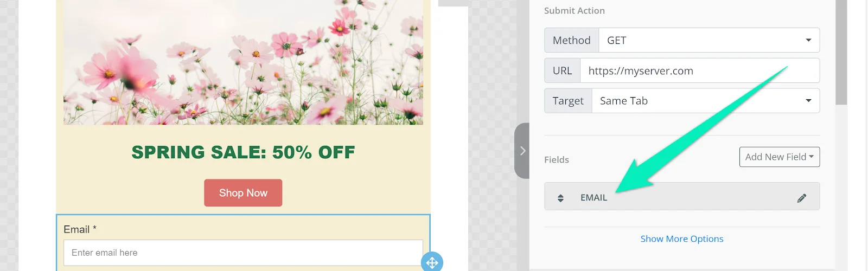The image size is (868, 271).
Task: Click the Fields section label
Action: click(557, 160)
